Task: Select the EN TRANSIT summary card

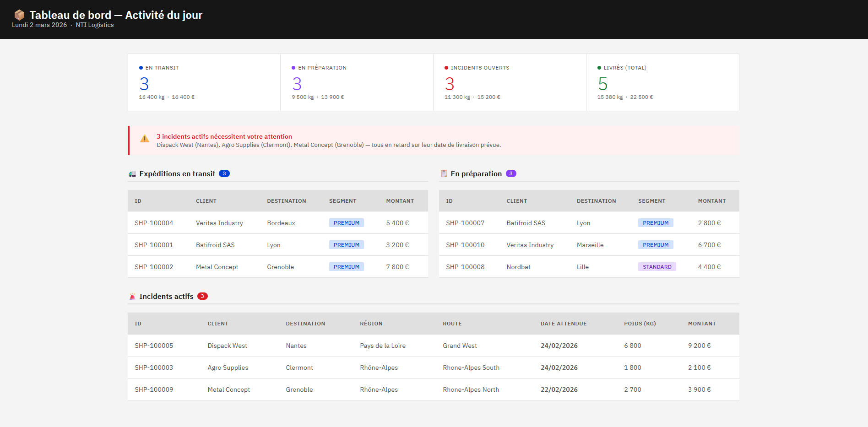Action: pos(204,82)
